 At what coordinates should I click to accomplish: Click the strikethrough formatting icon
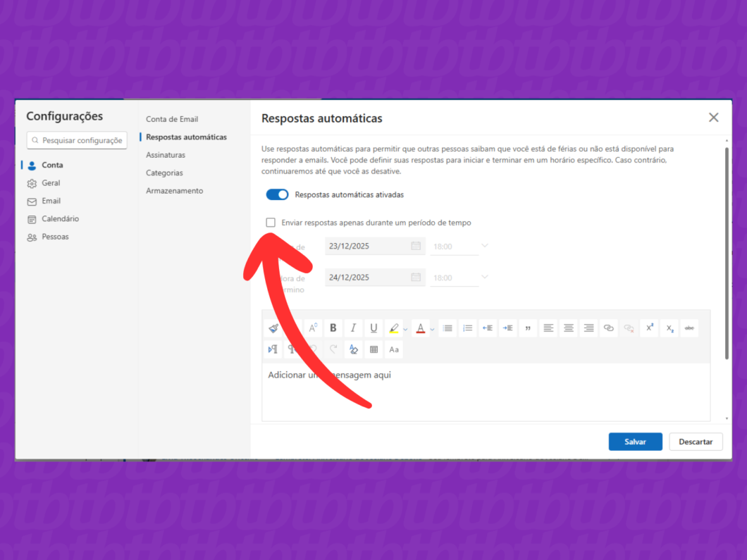tap(689, 328)
